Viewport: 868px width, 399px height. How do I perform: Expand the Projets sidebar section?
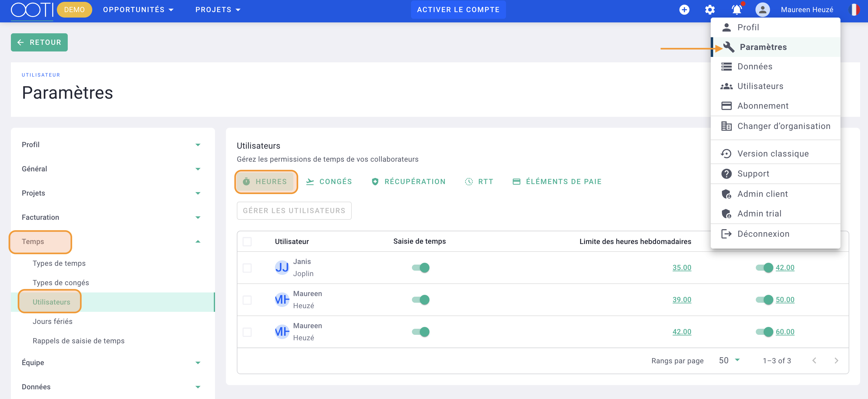pos(113,193)
